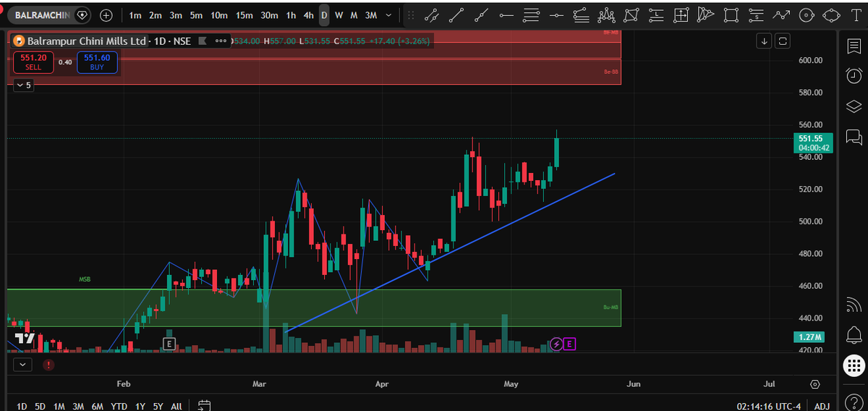Viewport: 868px width, 411px height.
Task: Open the legend More options dots
Action: click(220, 41)
